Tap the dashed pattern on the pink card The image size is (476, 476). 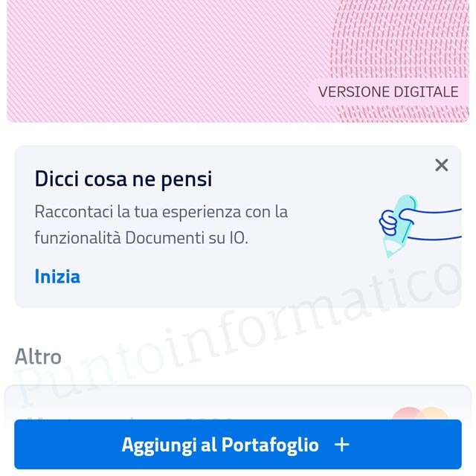(x=399, y=38)
